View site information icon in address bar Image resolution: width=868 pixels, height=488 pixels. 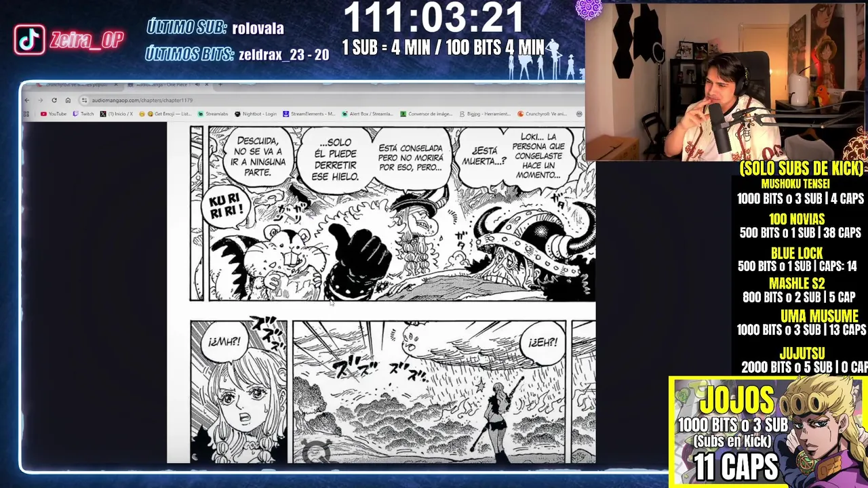pos(83,100)
